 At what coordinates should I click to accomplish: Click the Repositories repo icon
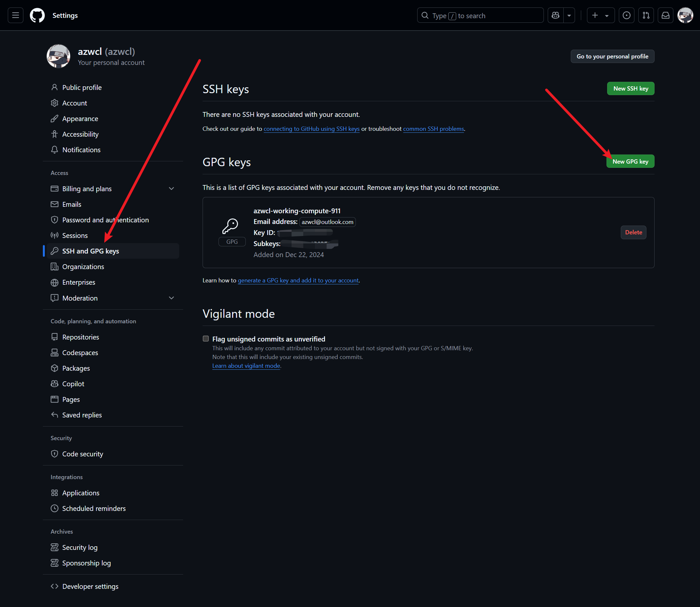55,337
